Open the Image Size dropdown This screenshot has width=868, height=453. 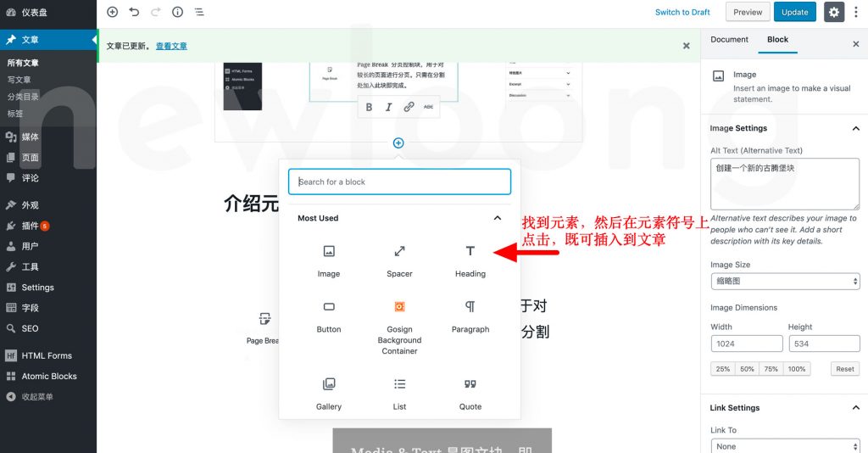[x=785, y=282]
